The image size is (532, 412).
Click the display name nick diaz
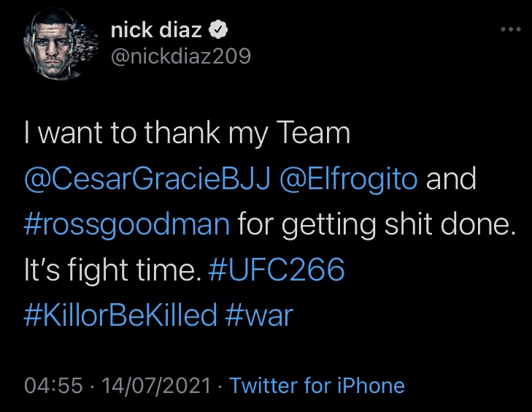pyautogui.click(x=156, y=30)
